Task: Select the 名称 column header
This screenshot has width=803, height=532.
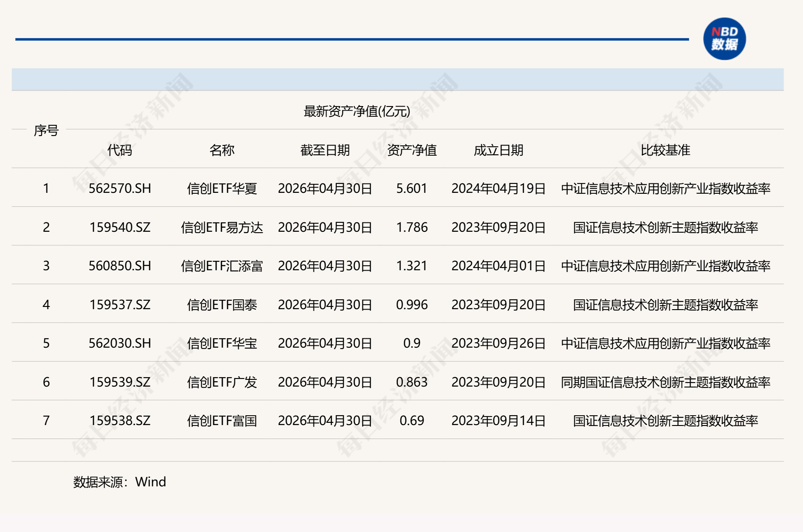Action: click(222, 150)
